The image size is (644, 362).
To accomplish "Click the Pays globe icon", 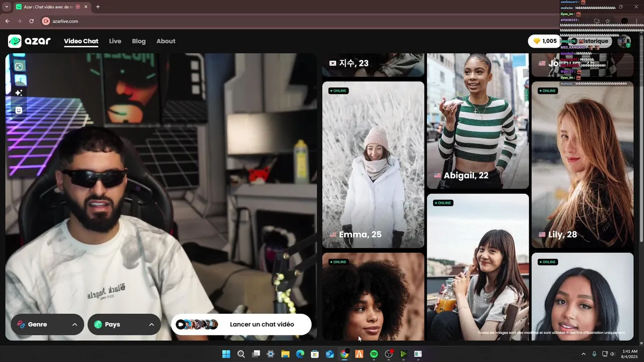I will point(98,324).
